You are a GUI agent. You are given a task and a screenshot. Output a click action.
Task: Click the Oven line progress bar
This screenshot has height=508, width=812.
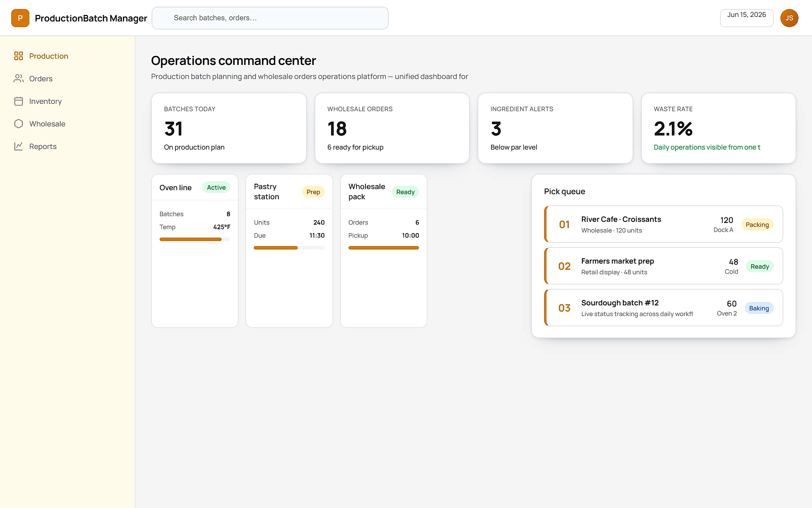[195, 239]
